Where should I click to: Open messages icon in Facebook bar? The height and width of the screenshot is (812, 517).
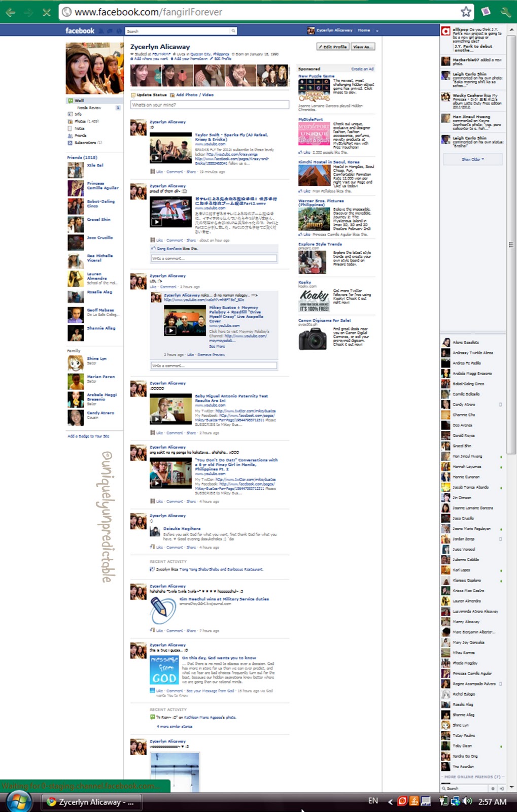pyautogui.click(x=110, y=31)
